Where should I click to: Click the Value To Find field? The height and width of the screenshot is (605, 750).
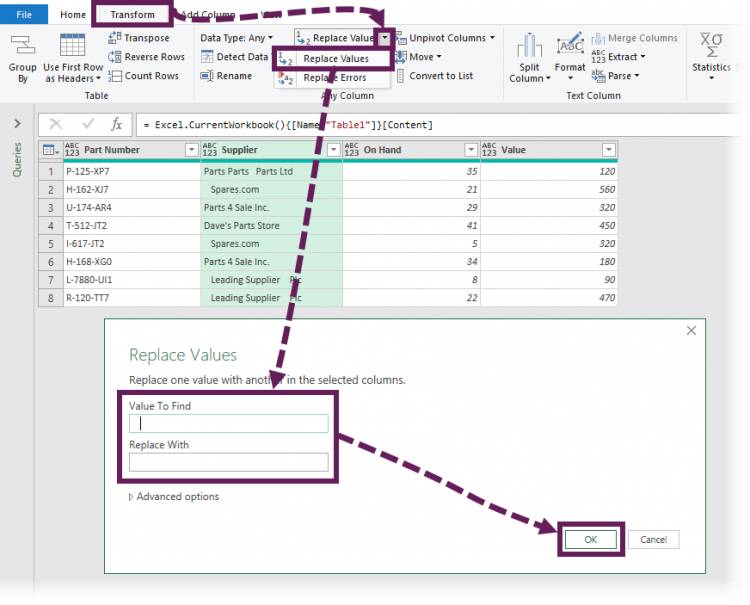coord(229,423)
